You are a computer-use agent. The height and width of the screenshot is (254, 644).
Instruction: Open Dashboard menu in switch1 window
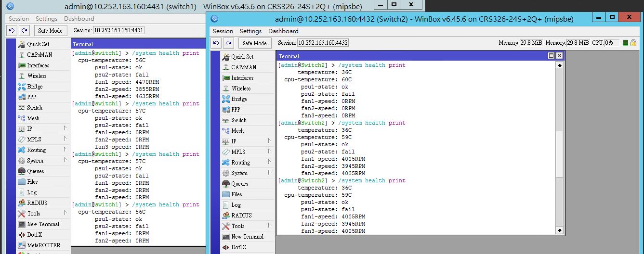click(79, 18)
